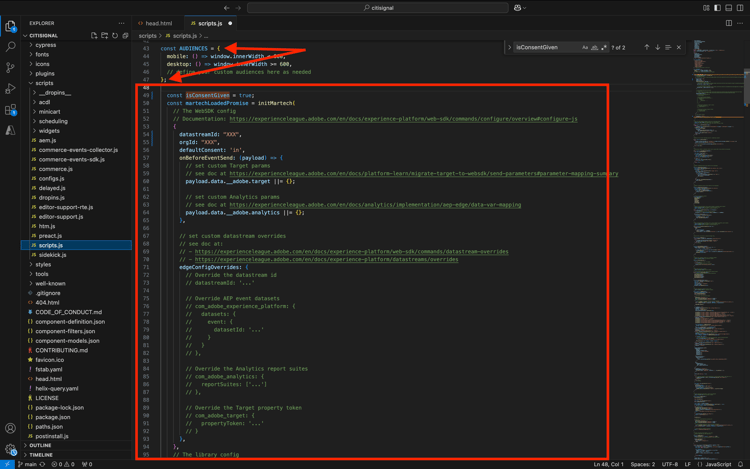Expand the Replace row in find widget
Viewport: 750px width, 469px height.
[x=509, y=47]
